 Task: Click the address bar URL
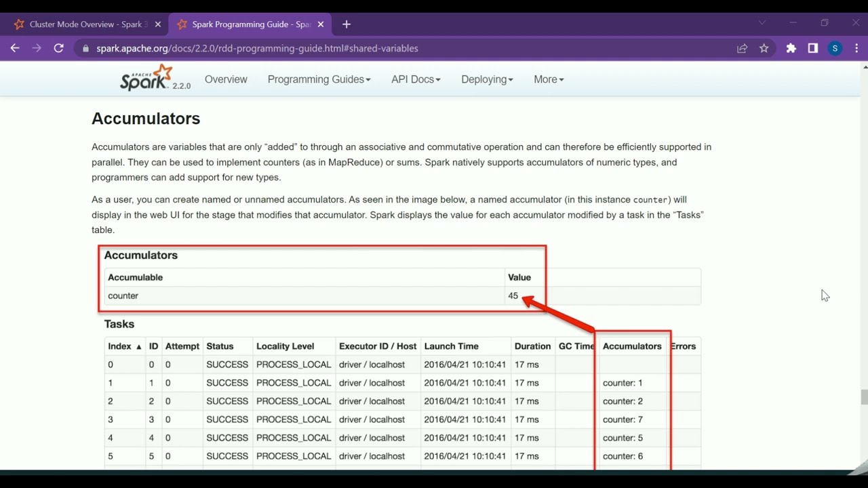[x=257, y=48]
